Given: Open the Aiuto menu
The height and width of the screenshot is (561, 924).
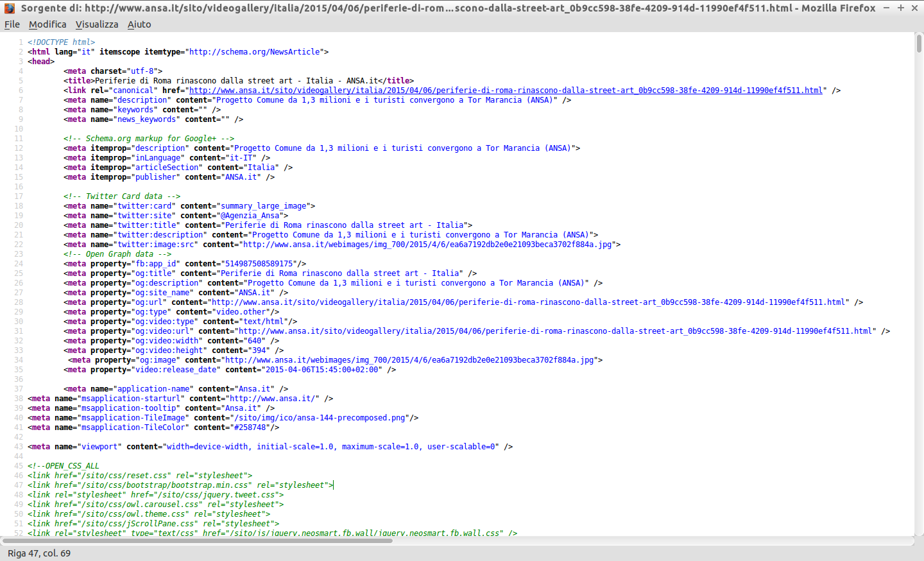Looking at the screenshot, I should click(139, 24).
